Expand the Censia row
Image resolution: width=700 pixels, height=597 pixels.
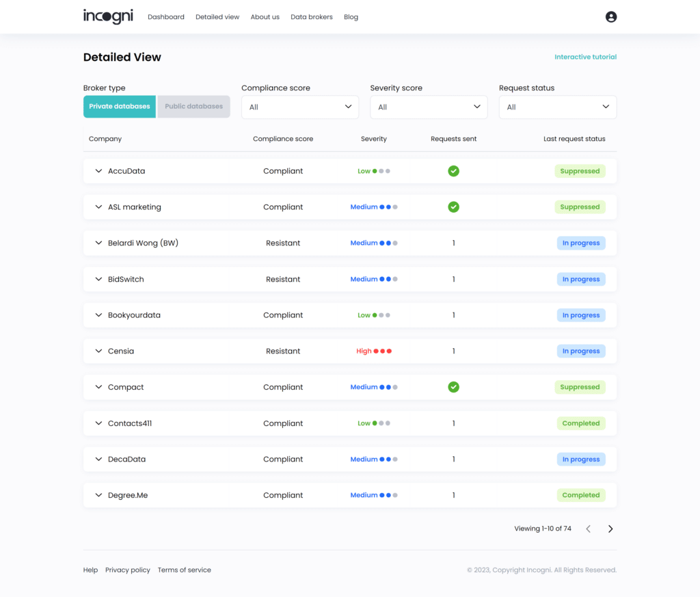tap(98, 351)
